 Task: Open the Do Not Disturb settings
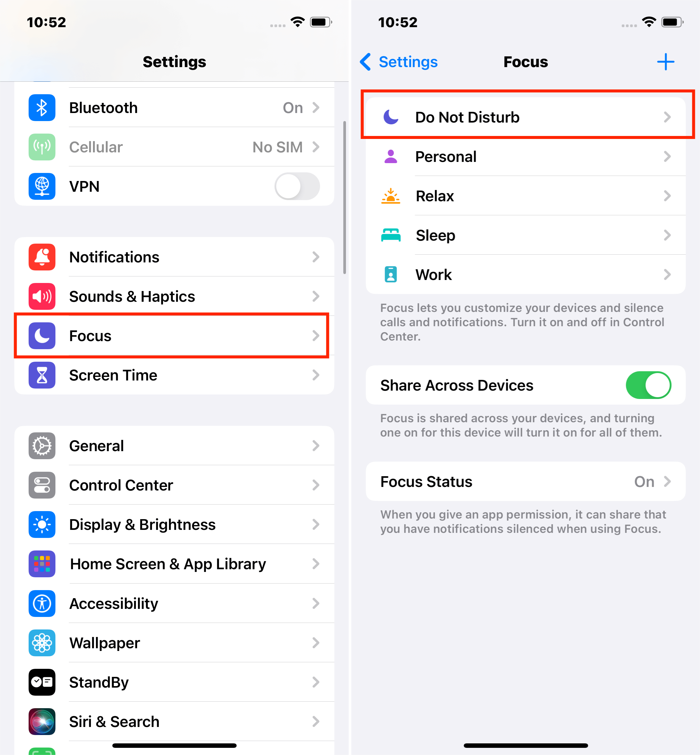click(525, 117)
